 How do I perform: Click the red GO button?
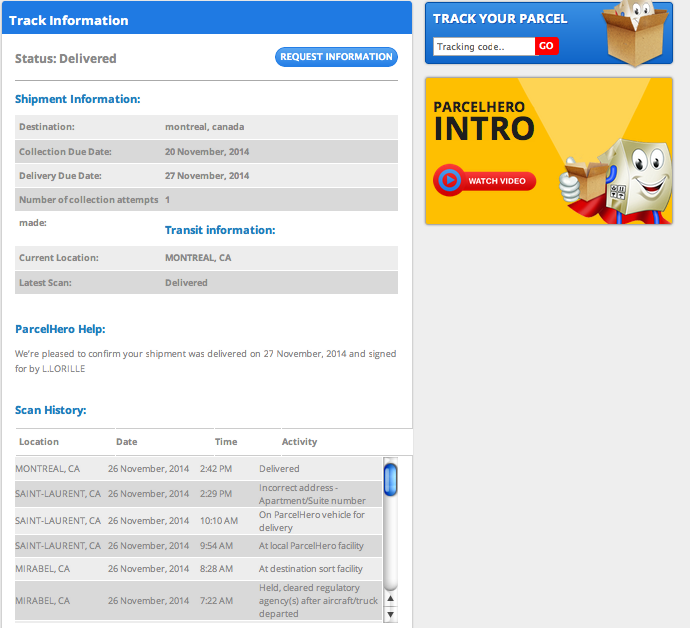(x=547, y=46)
